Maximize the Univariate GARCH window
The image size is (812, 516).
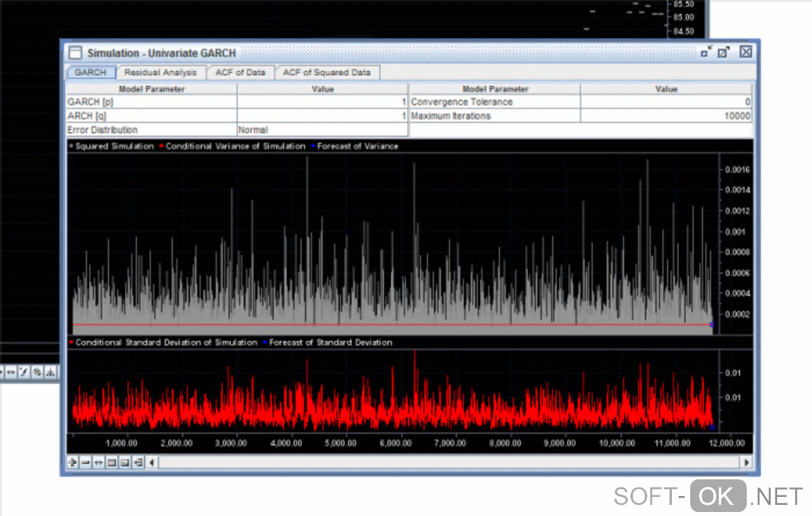click(724, 52)
